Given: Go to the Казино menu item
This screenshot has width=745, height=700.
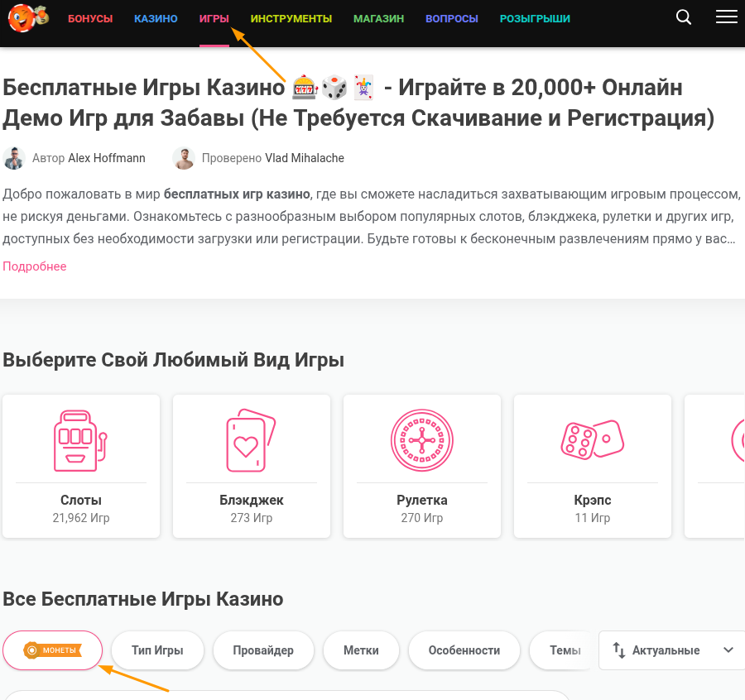Looking at the screenshot, I should [156, 18].
